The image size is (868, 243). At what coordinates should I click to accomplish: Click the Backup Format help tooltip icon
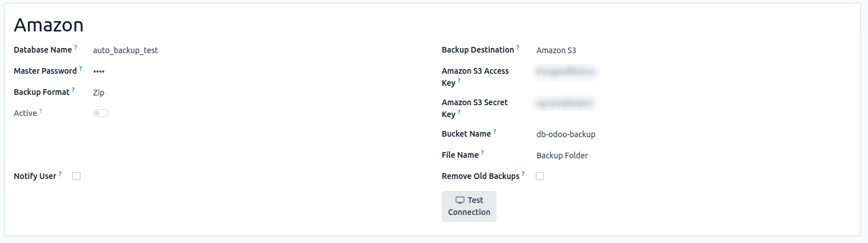(73, 90)
